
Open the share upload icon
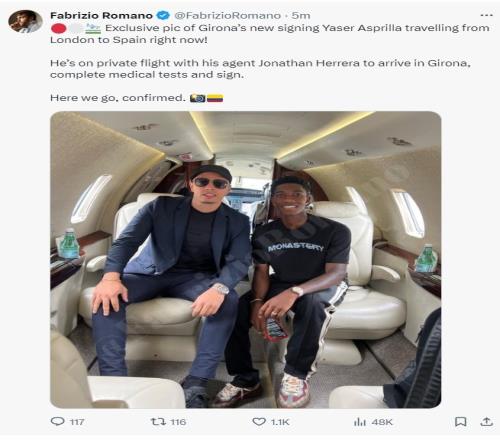point(486,422)
